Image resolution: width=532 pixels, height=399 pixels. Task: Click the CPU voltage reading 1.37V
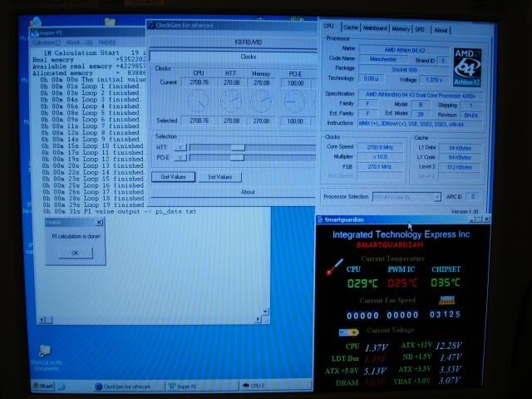coord(376,347)
